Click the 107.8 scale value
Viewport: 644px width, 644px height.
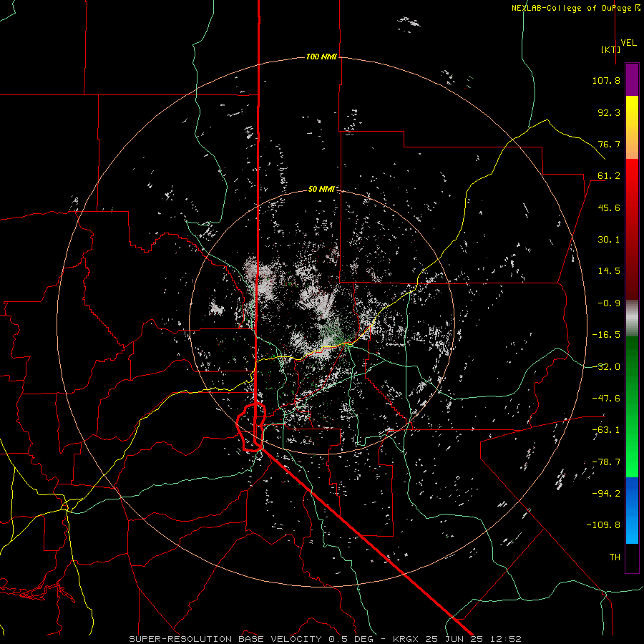[606, 80]
